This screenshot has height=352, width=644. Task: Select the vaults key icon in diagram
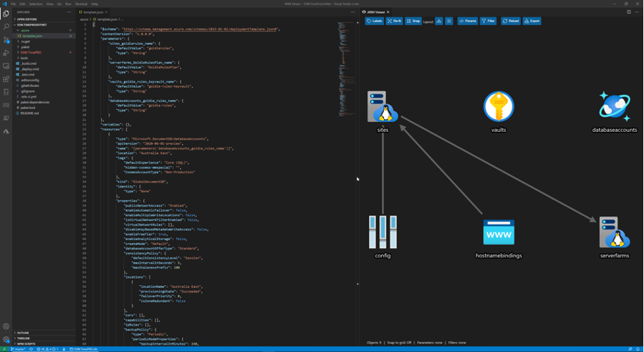(499, 107)
